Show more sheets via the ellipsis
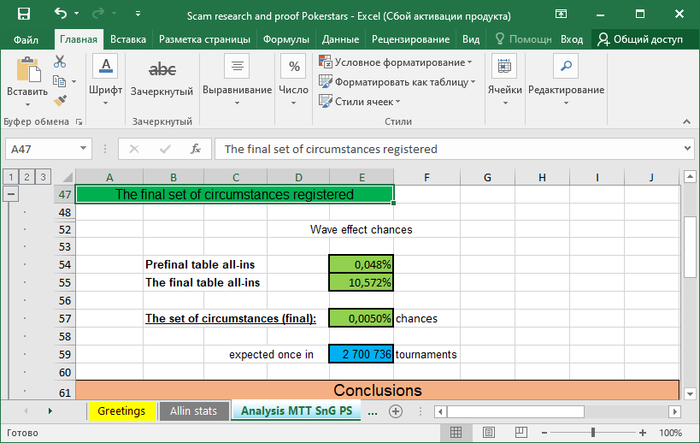The height and width of the screenshot is (443, 700). [x=373, y=412]
